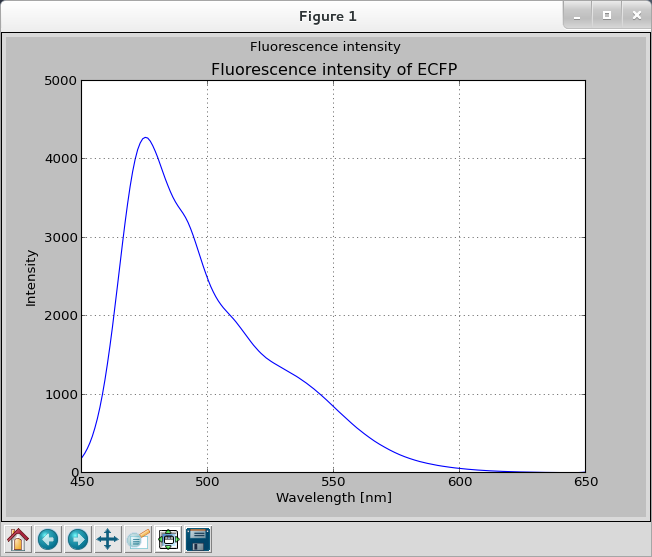Minimize the Figure 1 window

577,15
